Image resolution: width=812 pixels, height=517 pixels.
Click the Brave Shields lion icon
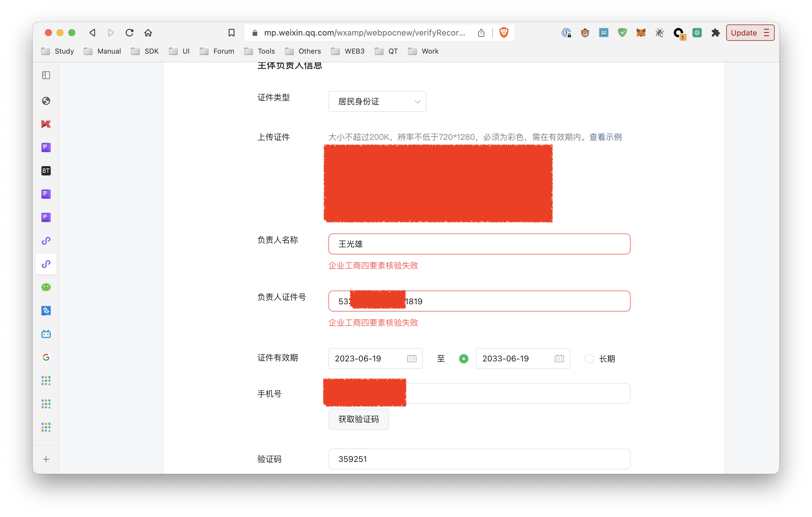[x=503, y=33]
